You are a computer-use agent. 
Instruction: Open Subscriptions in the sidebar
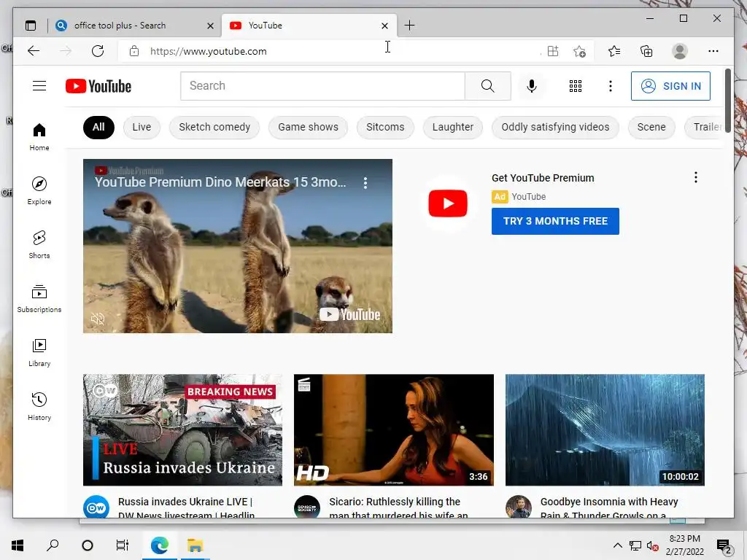[39, 298]
